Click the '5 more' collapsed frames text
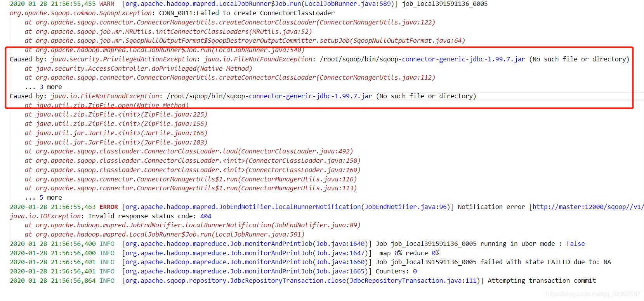Viewport: 644px width, 301px height. pyautogui.click(x=50, y=198)
